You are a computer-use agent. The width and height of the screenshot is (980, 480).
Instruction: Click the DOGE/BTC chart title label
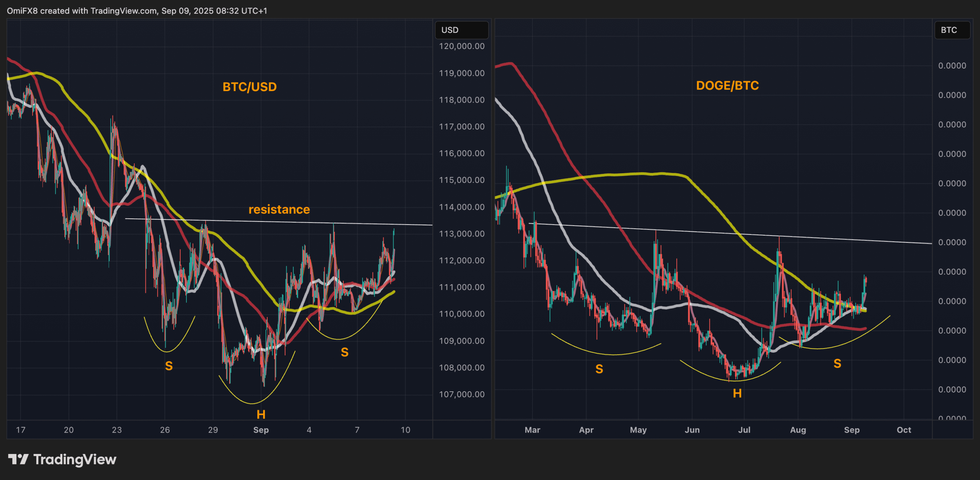727,86
